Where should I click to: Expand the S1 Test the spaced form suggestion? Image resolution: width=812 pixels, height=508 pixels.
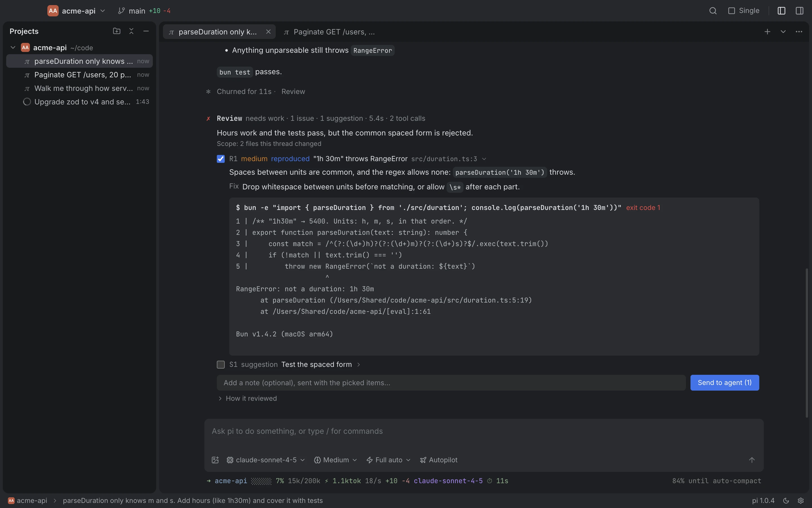click(x=358, y=365)
